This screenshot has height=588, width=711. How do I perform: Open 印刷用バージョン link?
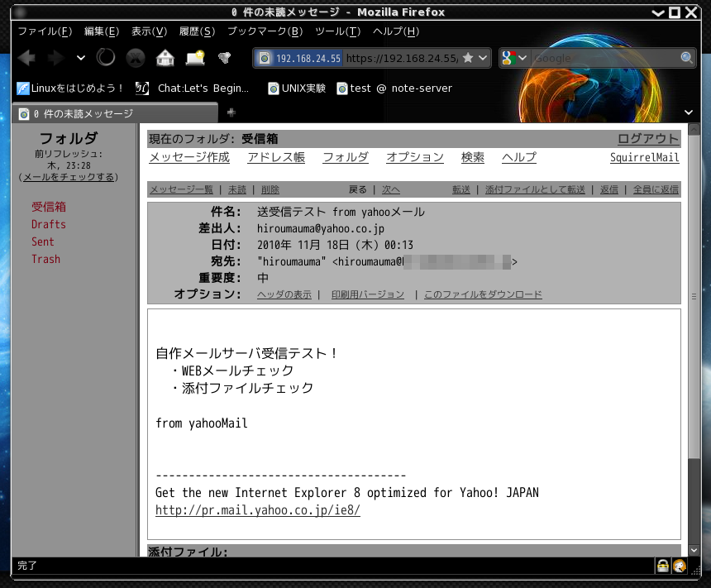coord(368,294)
